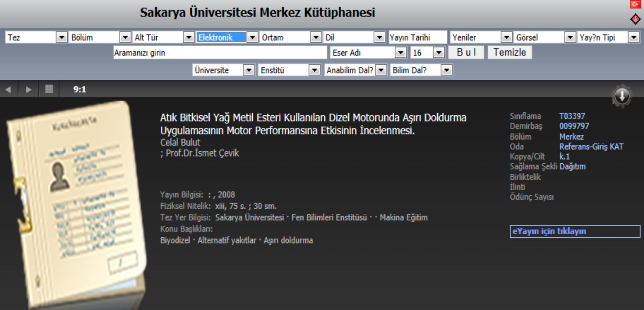Screen dimensions: 644x310
Task: Click the Aramanızı girin search box
Action: pos(220,53)
